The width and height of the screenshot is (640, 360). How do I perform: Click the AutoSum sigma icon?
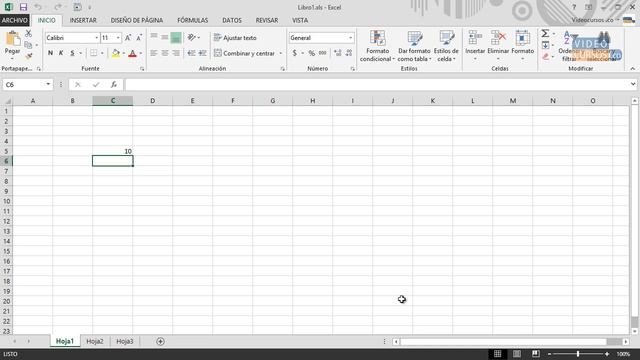click(x=545, y=33)
